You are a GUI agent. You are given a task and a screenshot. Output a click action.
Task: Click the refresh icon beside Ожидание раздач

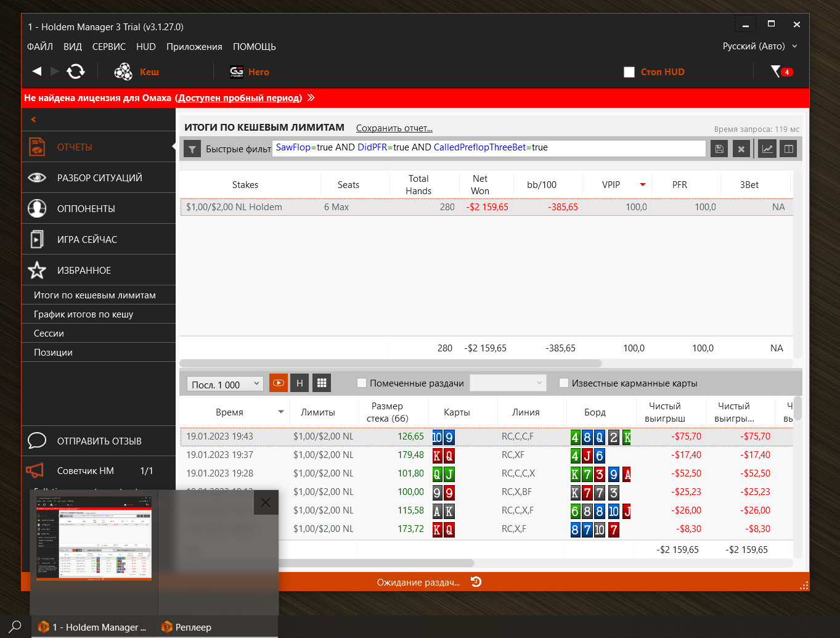tap(476, 581)
